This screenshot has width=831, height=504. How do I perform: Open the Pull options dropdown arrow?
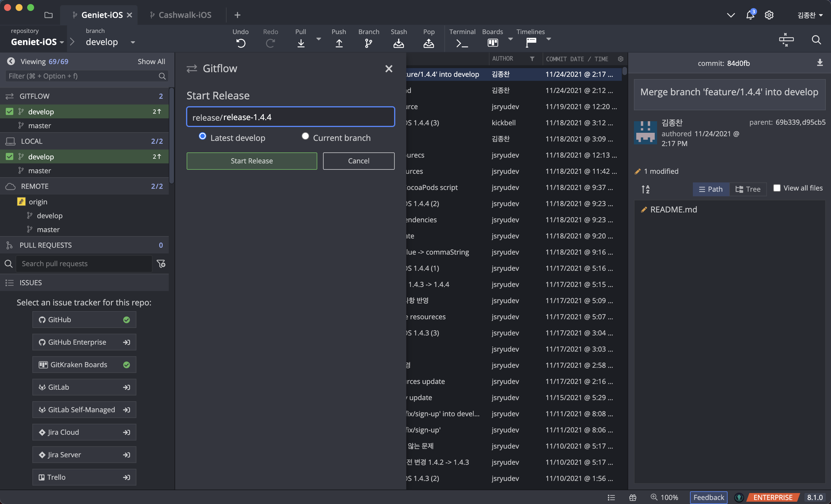pyautogui.click(x=318, y=39)
